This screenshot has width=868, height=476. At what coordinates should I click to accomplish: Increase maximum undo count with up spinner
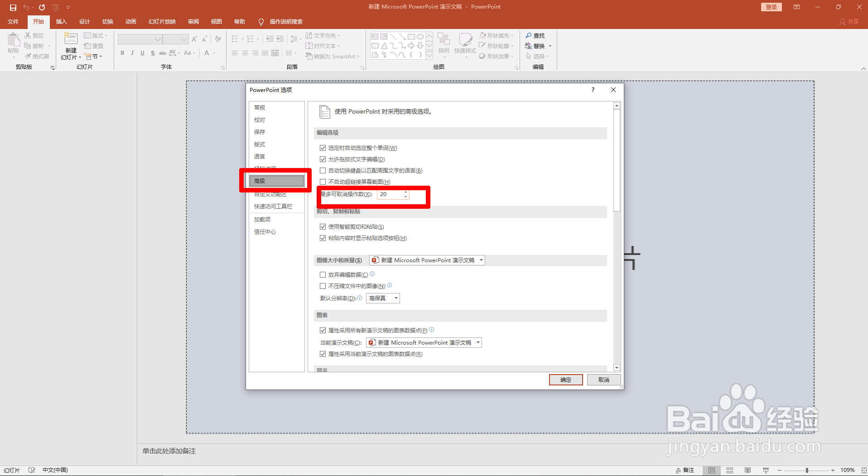click(406, 192)
